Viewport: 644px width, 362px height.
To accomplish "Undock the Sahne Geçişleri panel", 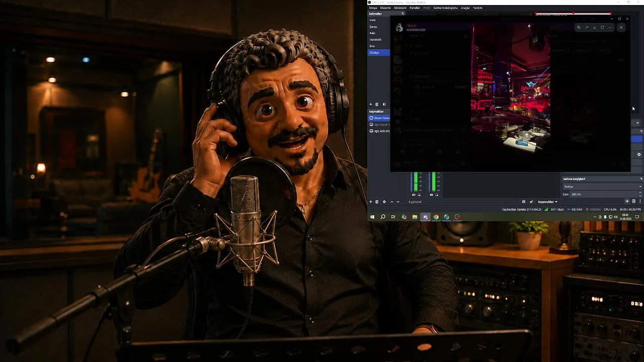I will (x=641, y=179).
